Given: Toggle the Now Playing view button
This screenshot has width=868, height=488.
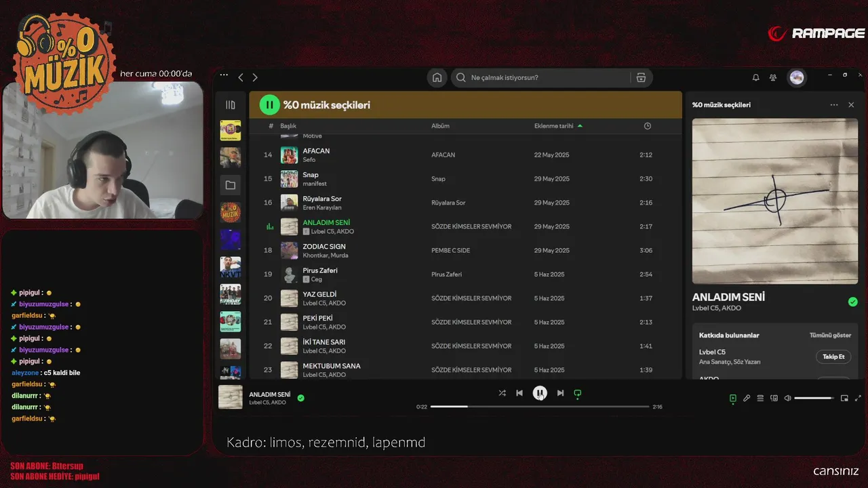Looking at the screenshot, I should coord(733,398).
